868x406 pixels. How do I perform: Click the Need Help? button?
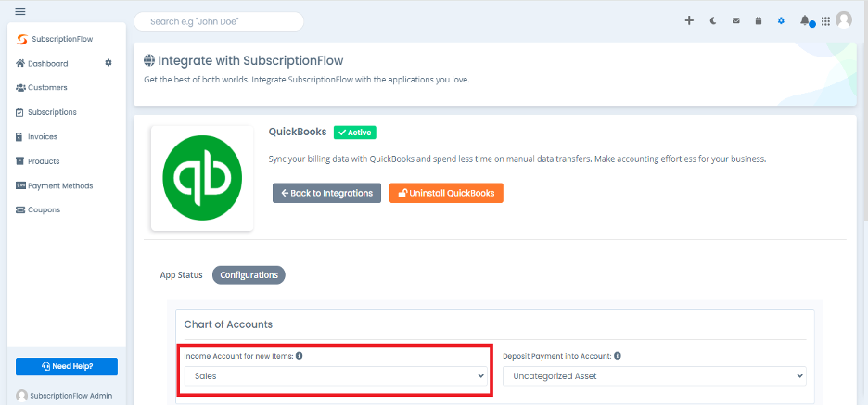point(67,367)
